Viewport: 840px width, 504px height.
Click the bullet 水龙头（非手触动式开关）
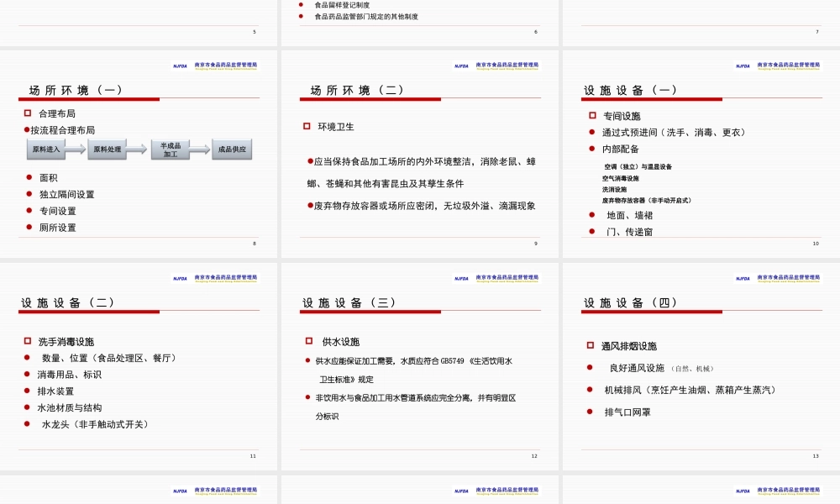pos(95,424)
